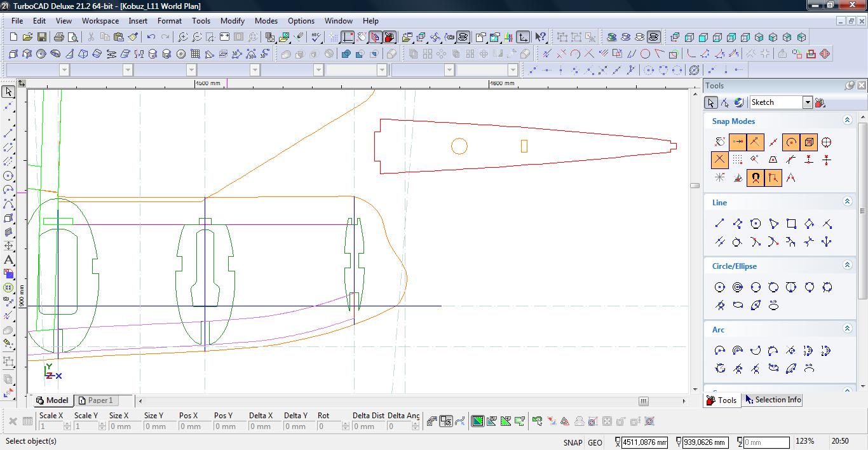The image size is (868, 450).
Task: Click the Open file folder icon
Action: pyautogui.click(x=27, y=37)
